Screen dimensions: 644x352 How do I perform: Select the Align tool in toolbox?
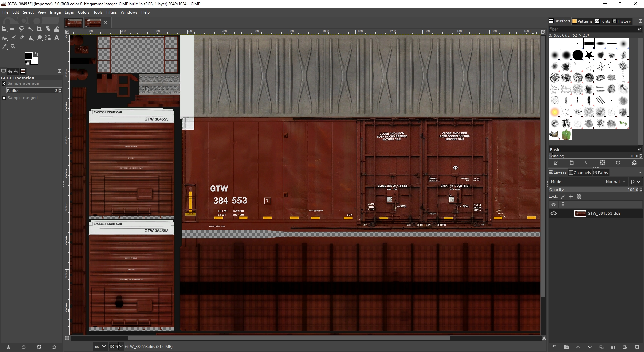4,29
